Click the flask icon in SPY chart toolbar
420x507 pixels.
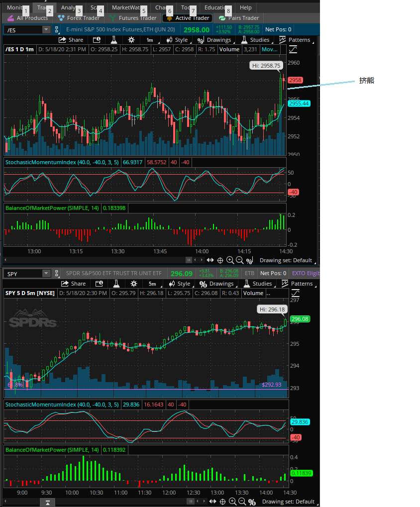point(116,284)
